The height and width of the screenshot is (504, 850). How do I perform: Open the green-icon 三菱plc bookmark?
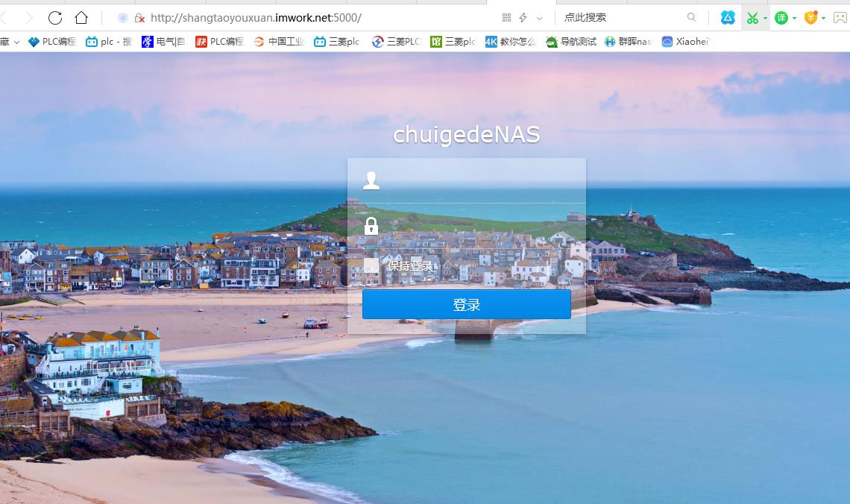click(453, 42)
